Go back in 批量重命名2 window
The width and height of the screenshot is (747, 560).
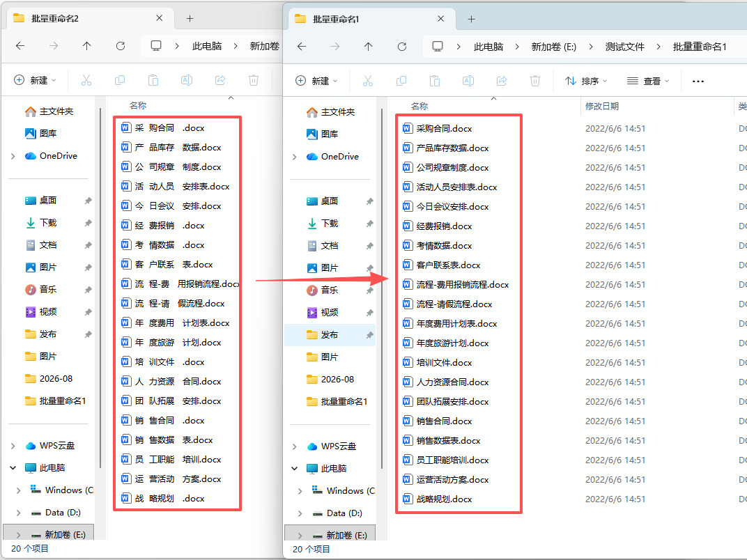point(20,46)
